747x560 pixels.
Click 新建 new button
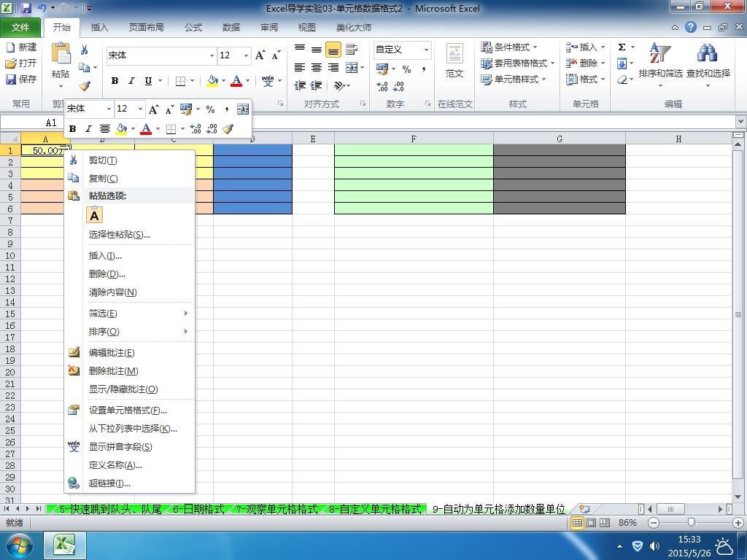coord(21,47)
